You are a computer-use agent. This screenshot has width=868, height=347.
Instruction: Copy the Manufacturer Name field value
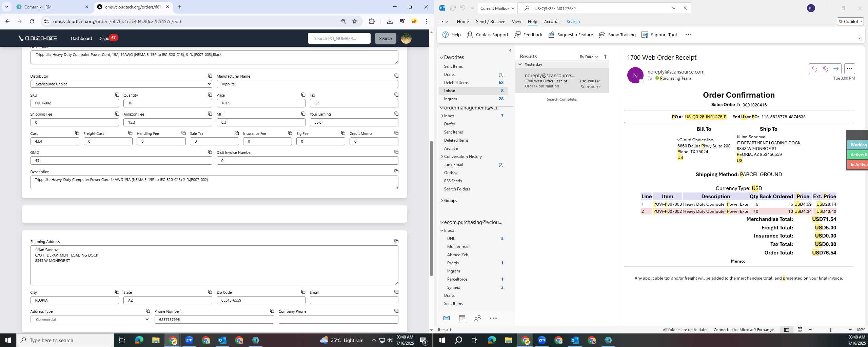[x=396, y=76]
